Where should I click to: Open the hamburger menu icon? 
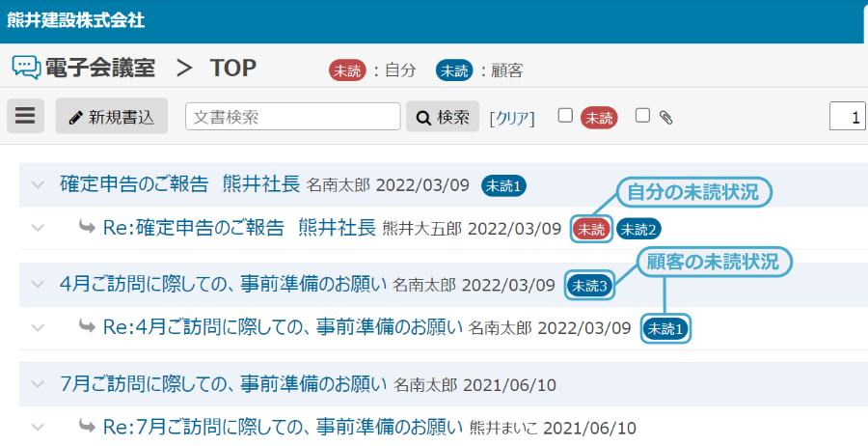[x=25, y=116]
